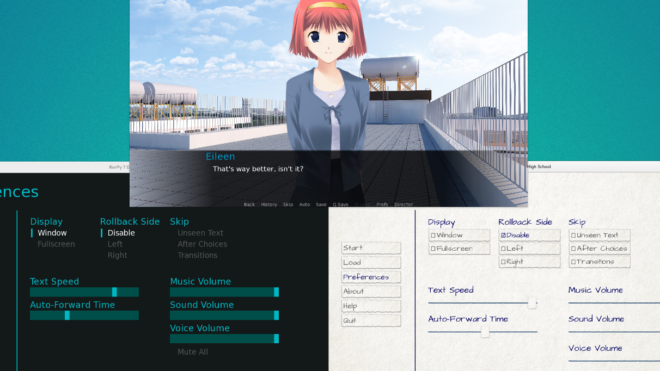Adjust Auto-Forward Time slider in dark window
Screen dimensions: 660x371
(84, 315)
